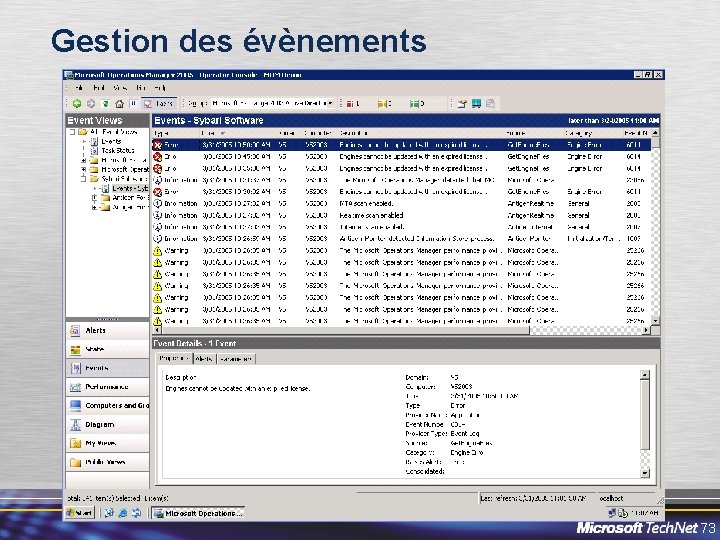Click the Windows Start button

click(x=80, y=513)
